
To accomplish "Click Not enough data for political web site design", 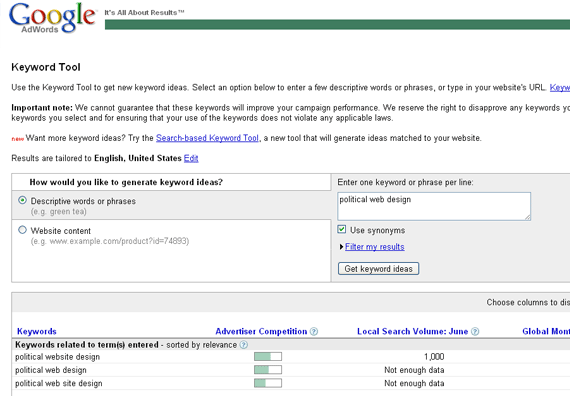I will [414, 383].
